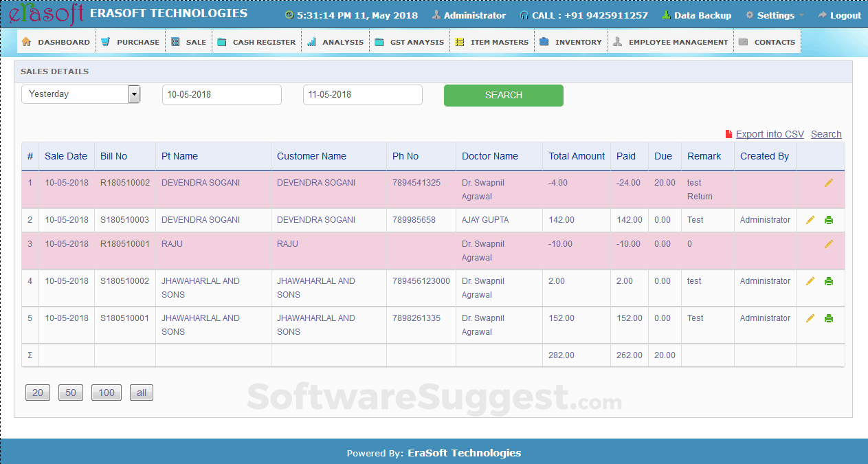This screenshot has height=464, width=868.
Task: Show 20 rows per page
Action: click(38, 393)
